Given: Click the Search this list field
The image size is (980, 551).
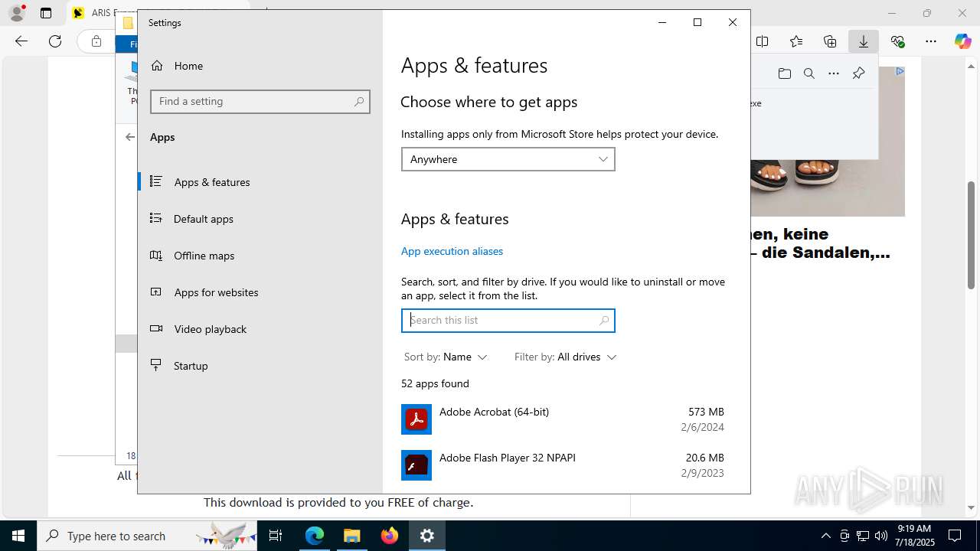Looking at the screenshot, I should coord(508,321).
